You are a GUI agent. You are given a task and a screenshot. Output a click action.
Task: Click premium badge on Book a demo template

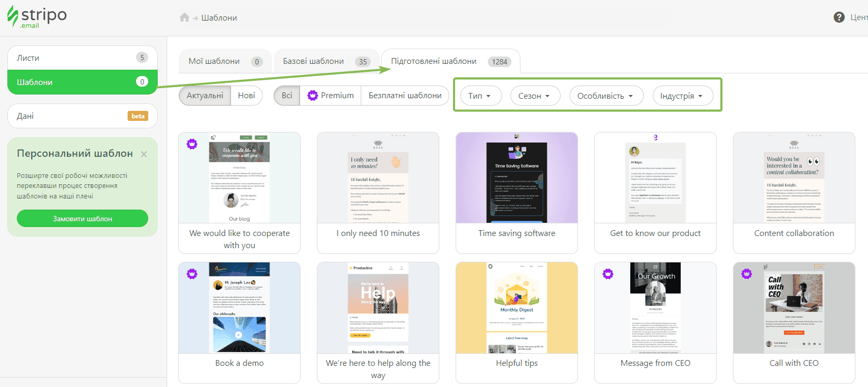coord(192,273)
